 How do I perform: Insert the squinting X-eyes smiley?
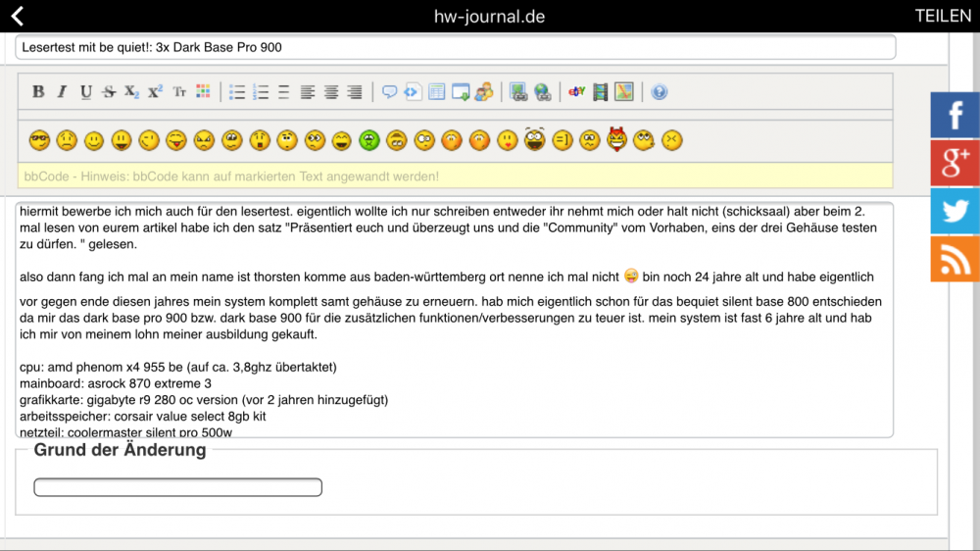click(672, 140)
